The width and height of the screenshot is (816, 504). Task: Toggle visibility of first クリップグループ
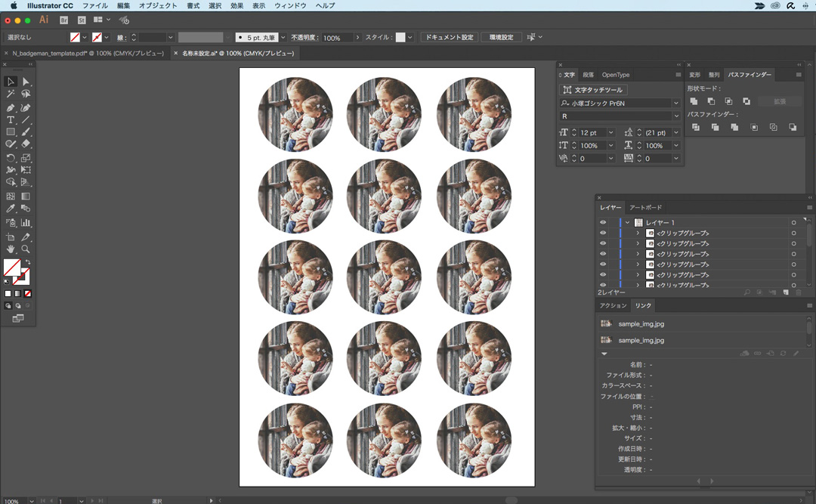603,233
